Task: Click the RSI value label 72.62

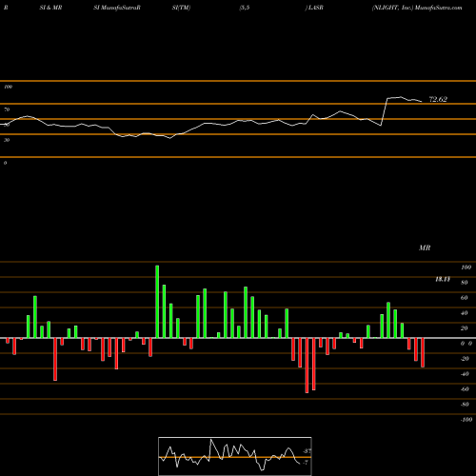Action: [438, 99]
